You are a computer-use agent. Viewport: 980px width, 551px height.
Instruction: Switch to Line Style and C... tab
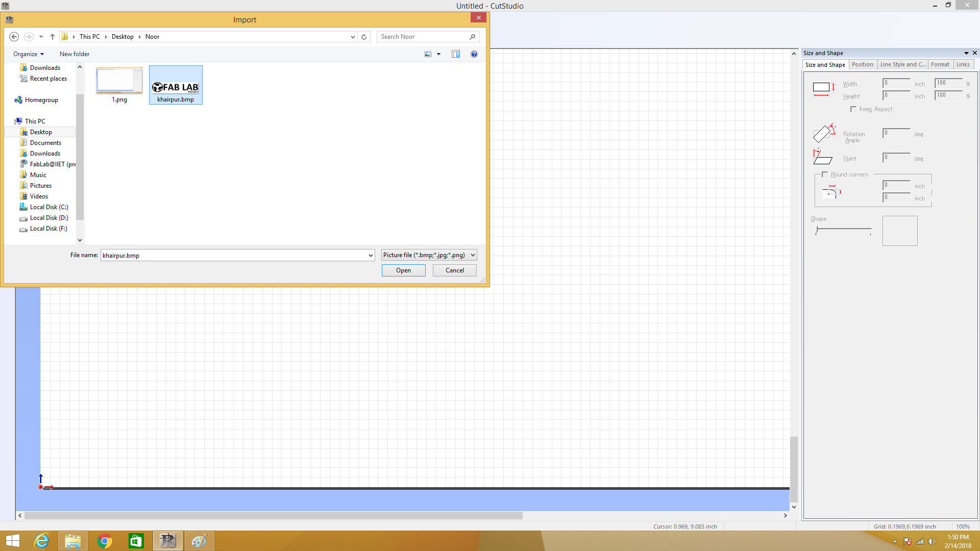tap(902, 64)
